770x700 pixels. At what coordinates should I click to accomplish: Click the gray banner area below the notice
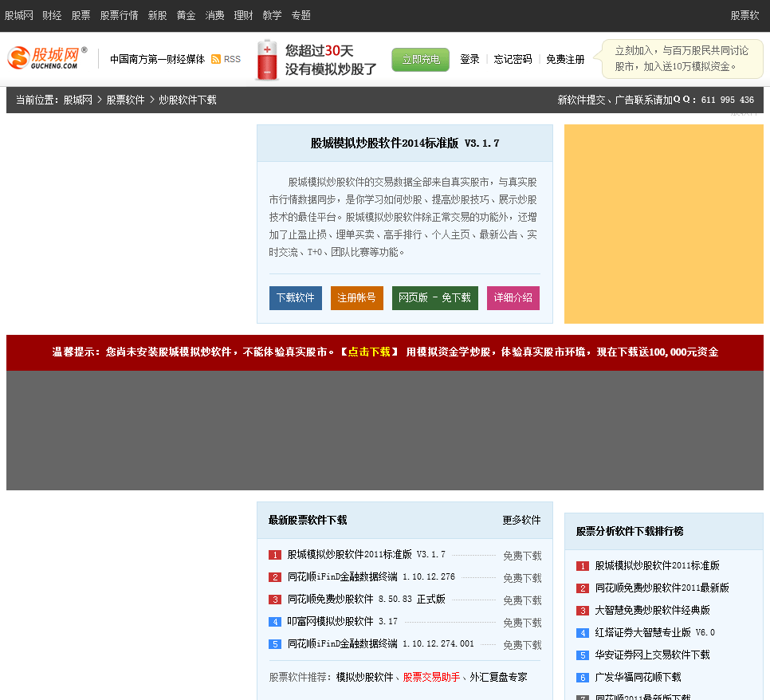click(x=385, y=431)
